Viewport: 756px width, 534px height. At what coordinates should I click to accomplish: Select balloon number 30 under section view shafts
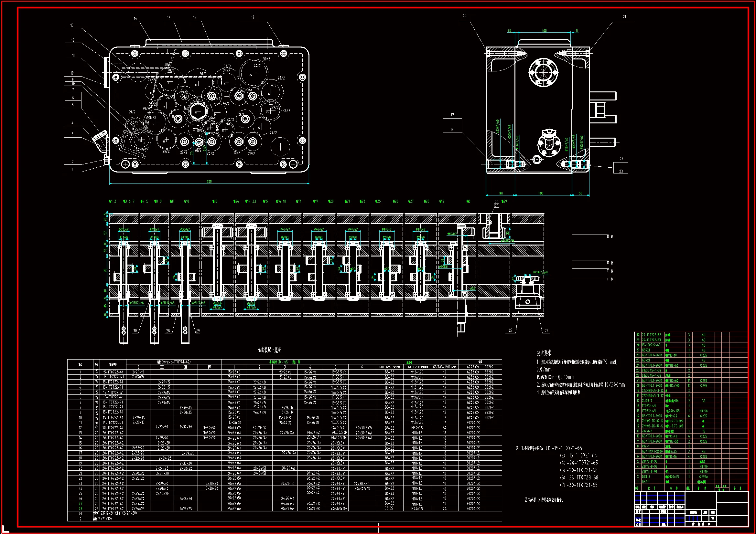135,331
